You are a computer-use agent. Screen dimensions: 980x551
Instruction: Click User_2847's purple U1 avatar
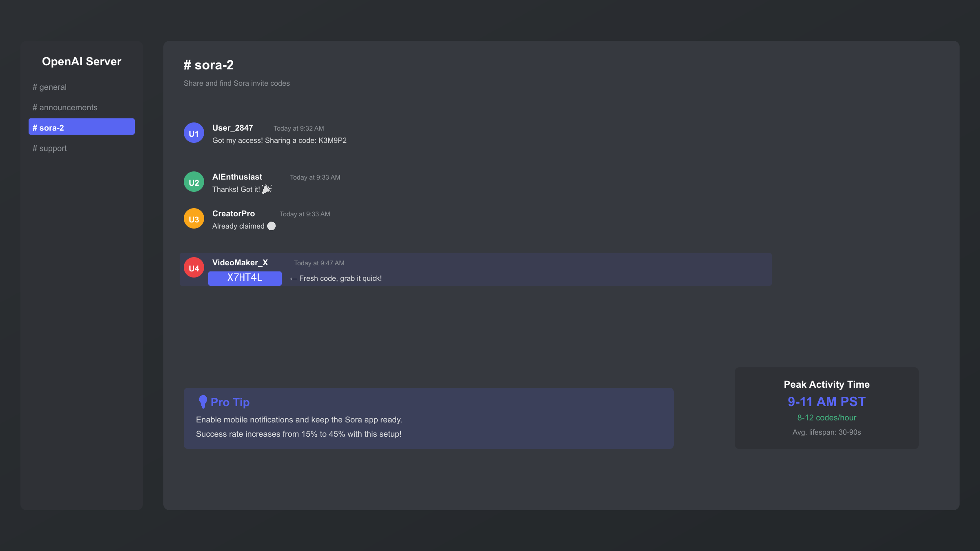click(194, 133)
